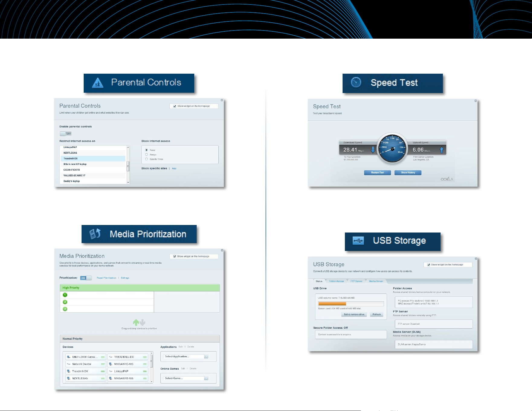Select the Never block access radio

[147, 150]
